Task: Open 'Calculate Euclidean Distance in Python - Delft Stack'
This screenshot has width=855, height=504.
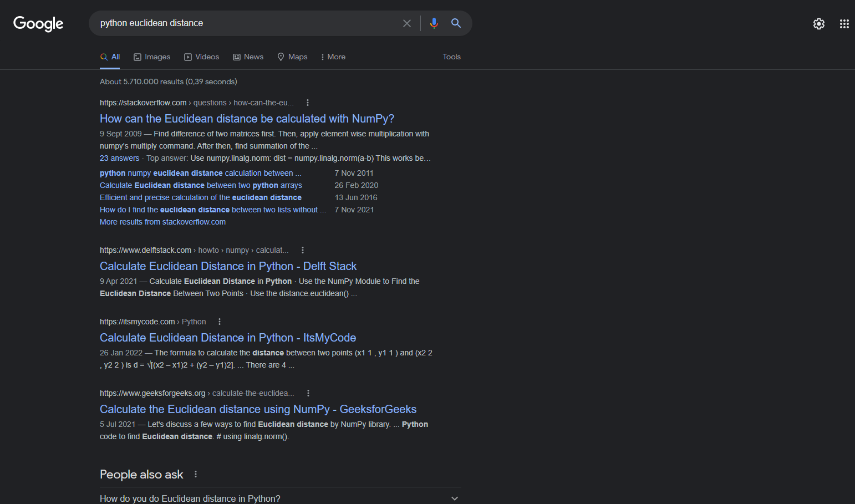Action: coord(228,266)
